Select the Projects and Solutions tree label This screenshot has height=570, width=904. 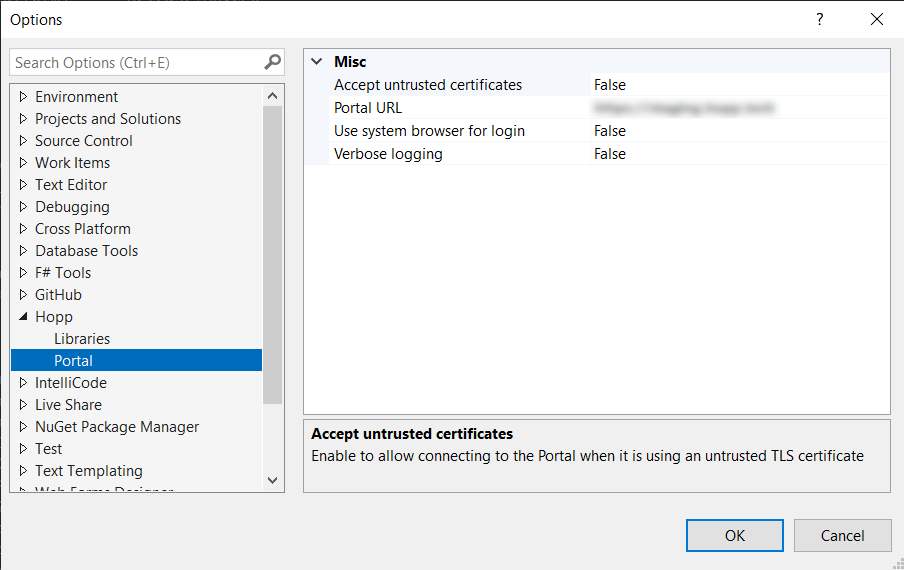[x=108, y=119]
